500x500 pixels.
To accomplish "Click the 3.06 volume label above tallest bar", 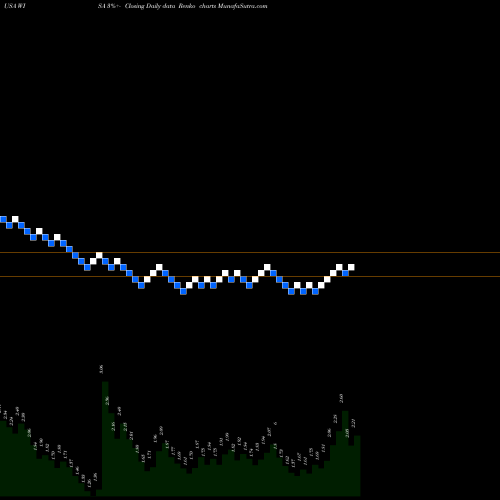I will [x=101, y=369].
